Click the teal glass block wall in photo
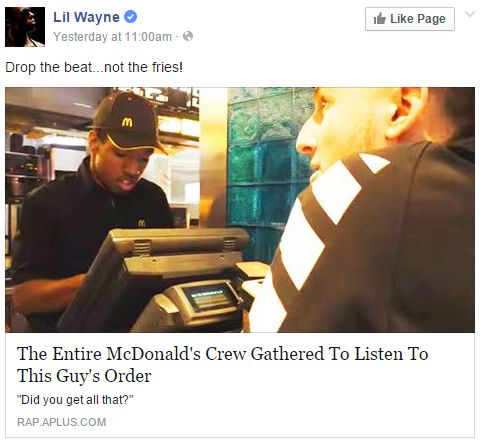487x443 pixels. [x=263, y=167]
